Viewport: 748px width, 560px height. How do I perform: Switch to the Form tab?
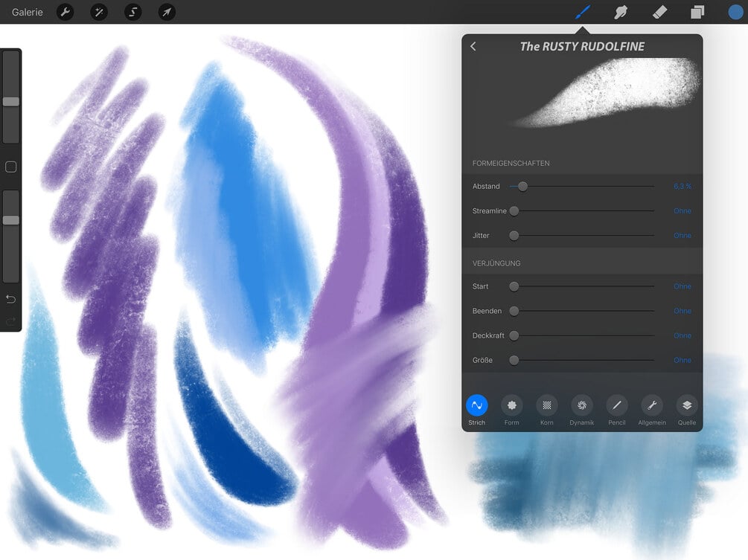[511, 410]
